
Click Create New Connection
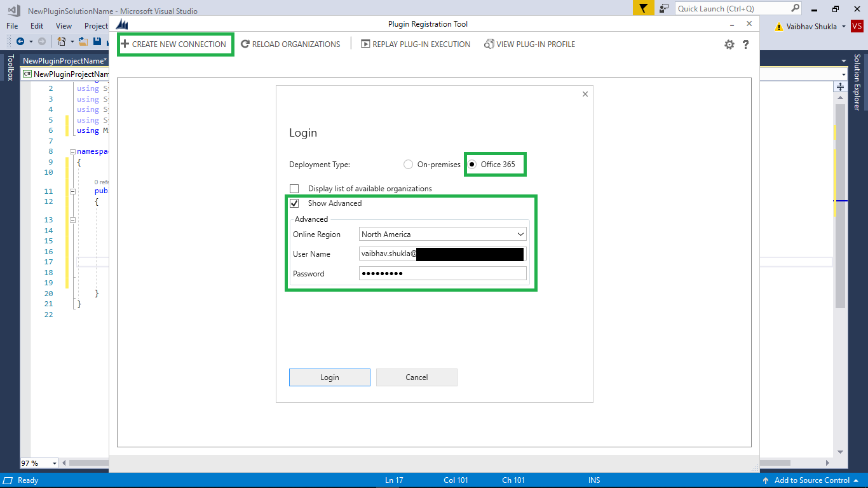(175, 44)
